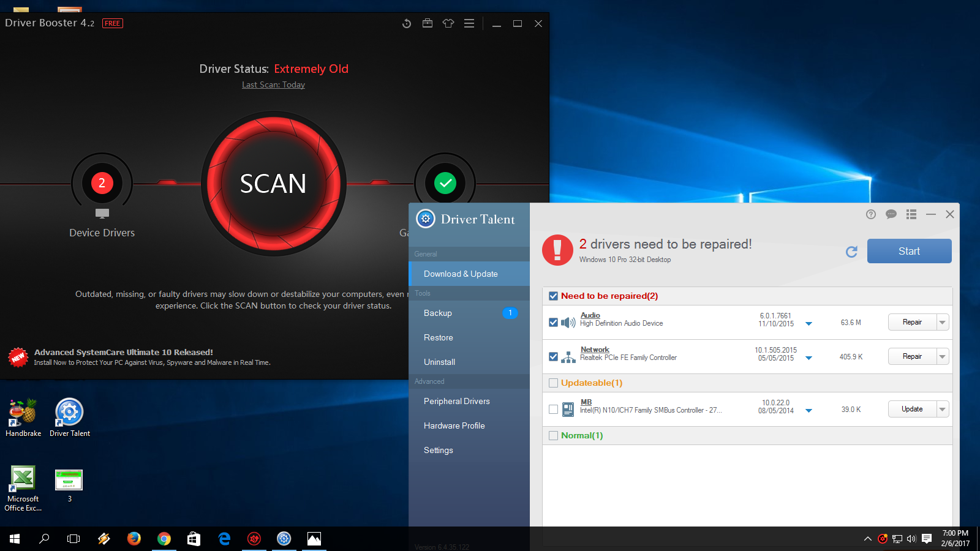Open the dropdown arrow beside MB Update

coord(943,409)
